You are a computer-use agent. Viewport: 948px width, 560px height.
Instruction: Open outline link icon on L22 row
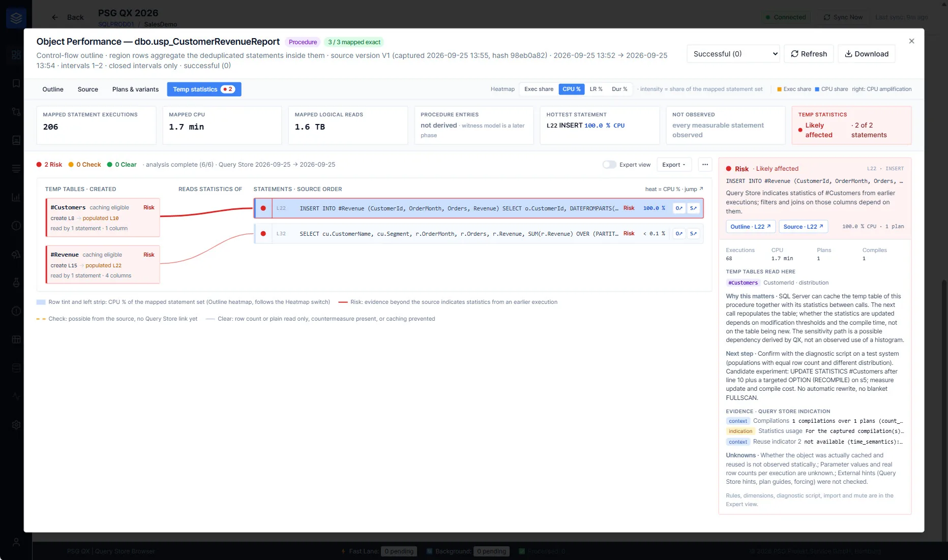point(679,208)
